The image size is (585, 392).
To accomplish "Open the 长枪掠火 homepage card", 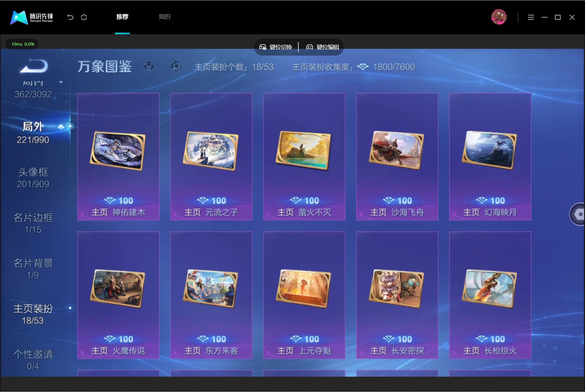I will click(490, 295).
